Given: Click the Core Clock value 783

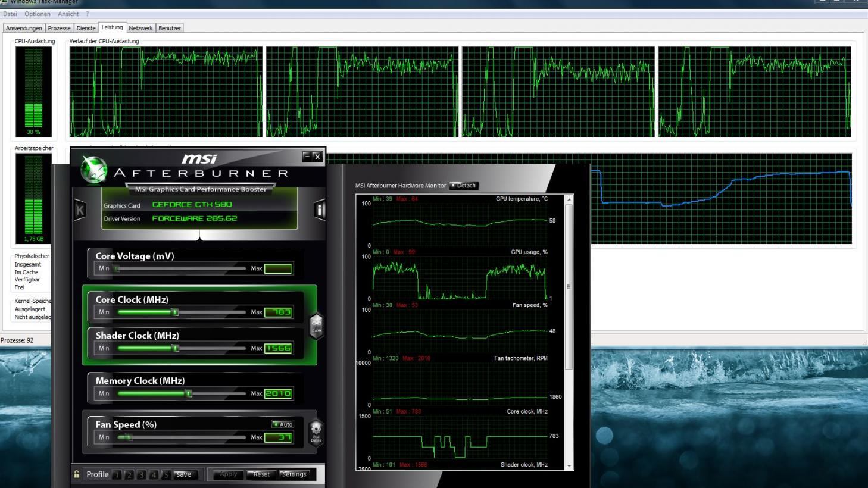Looking at the screenshot, I should [x=278, y=312].
